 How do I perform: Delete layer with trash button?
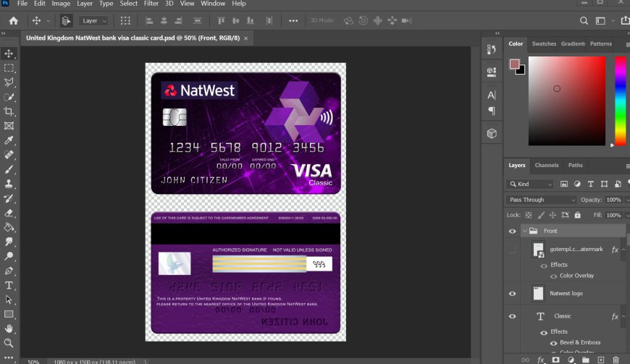pyautogui.click(x=616, y=360)
